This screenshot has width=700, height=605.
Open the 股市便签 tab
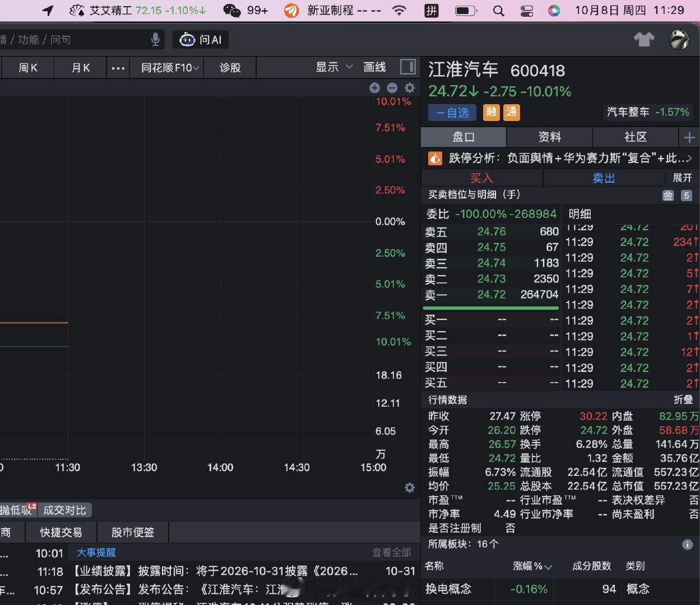click(x=133, y=532)
